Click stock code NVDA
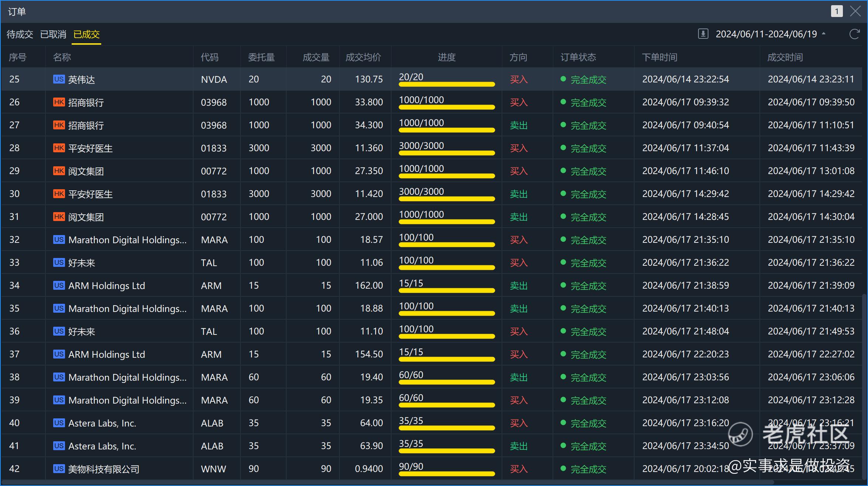The height and width of the screenshot is (486, 868). [x=214, y=79]
